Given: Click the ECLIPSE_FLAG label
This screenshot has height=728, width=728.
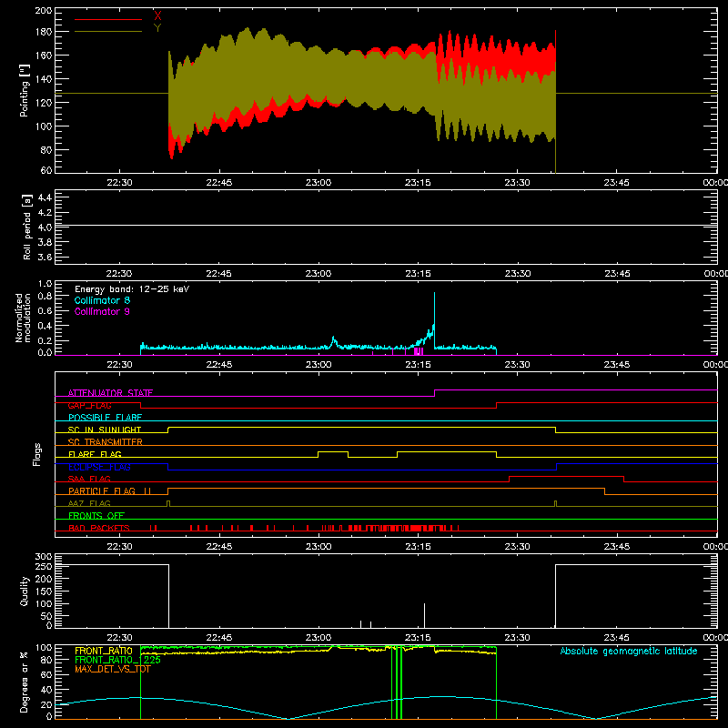Looking at the screenshot, I should tap(99, 467).
